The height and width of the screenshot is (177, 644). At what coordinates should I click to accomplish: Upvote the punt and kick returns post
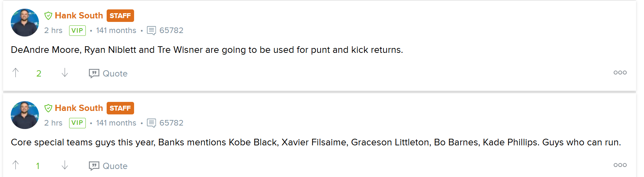[16, 73]
